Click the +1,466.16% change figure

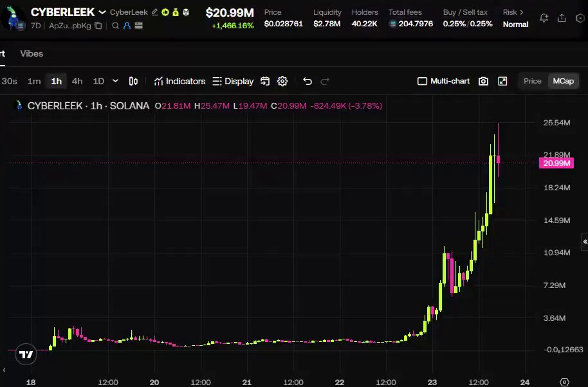click(x=232, y=26)
